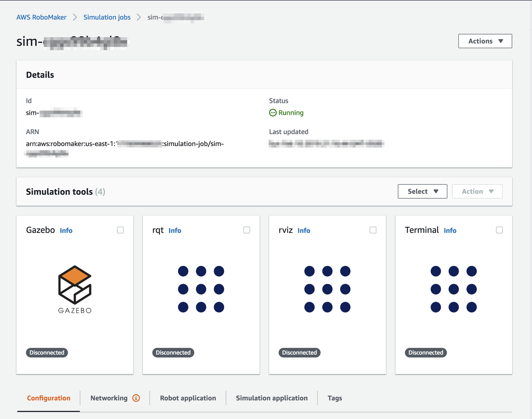Open the Actions dropdown menu
The image size is (532, 419).
point(485,41)
